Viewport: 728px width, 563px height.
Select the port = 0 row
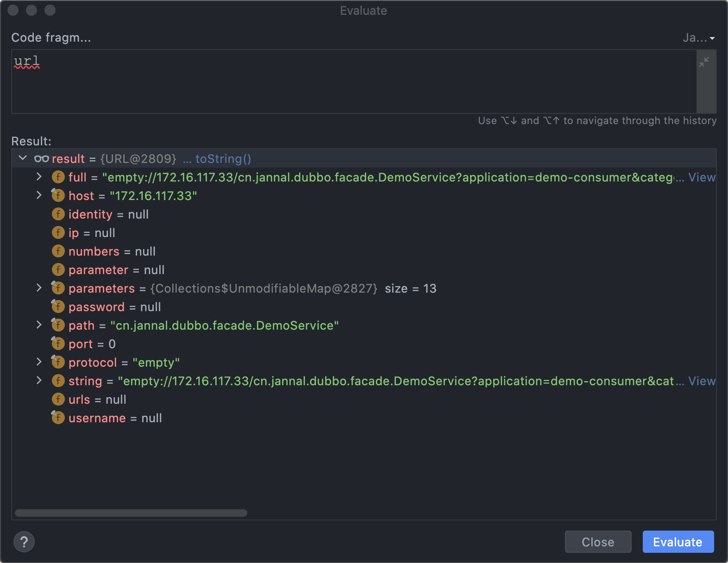364,344
